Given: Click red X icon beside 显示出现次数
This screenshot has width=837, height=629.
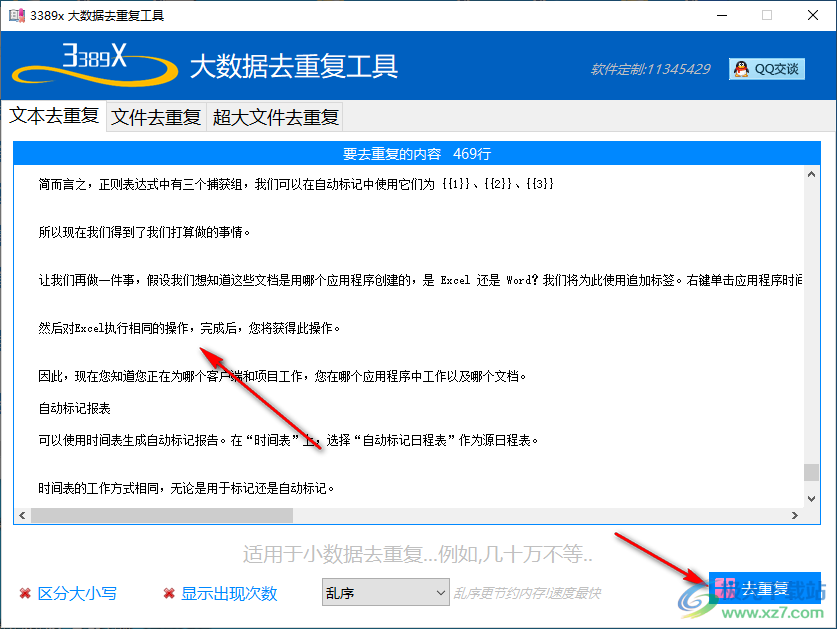Looking at the screenshot, I should (x=169, y=593).
